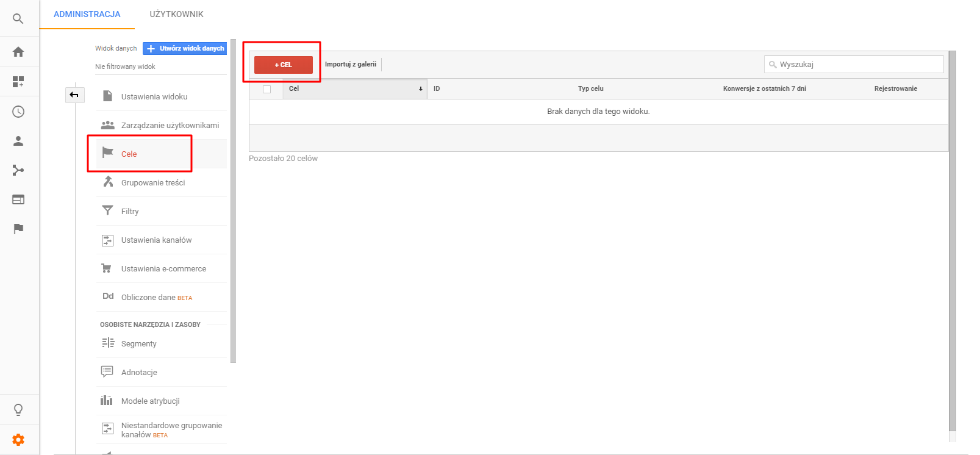Image resolution: width=980 pixels, height=455 pixels.
Task: Collapse the panel with back arrow button
Action: pos(74,95)
